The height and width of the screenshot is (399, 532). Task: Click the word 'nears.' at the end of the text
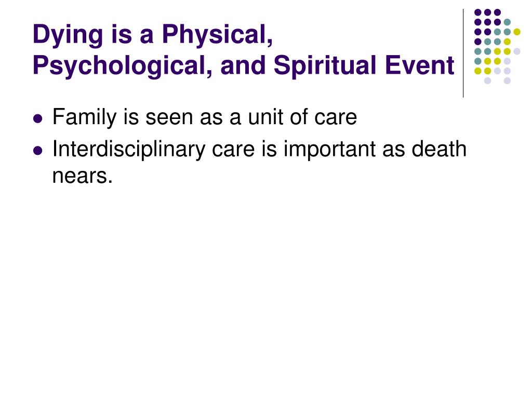click(x=82, y=176)
